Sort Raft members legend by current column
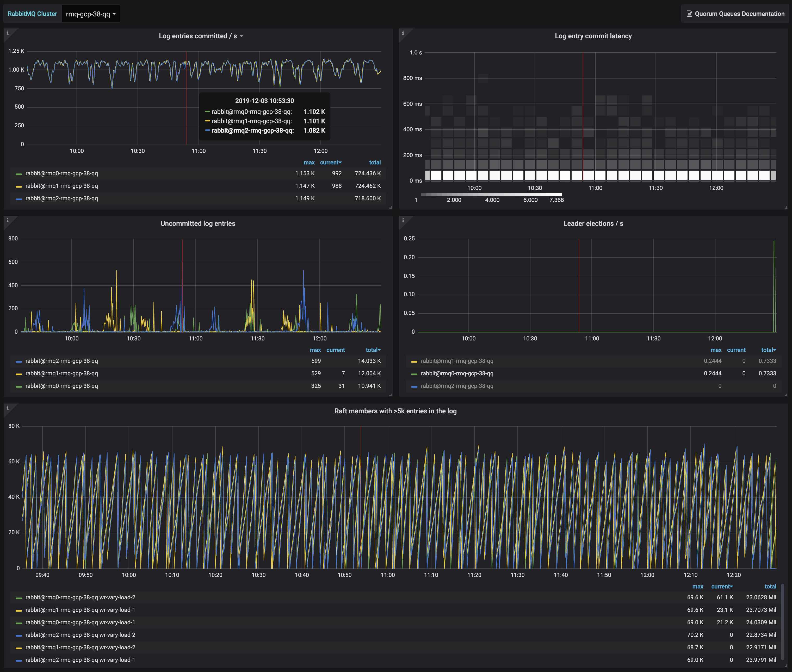The image size is (792, 672). (721, 586)
